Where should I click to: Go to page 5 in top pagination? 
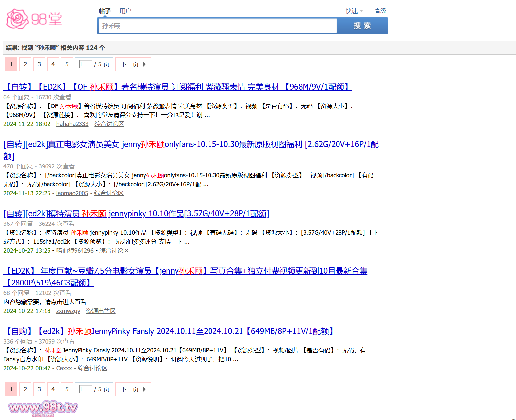(x=67, y=64)
